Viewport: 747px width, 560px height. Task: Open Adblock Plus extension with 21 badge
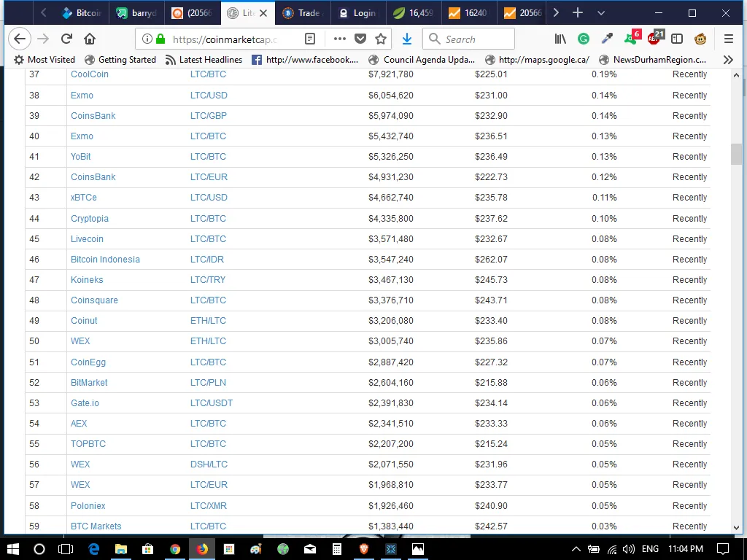click(655, 38)
